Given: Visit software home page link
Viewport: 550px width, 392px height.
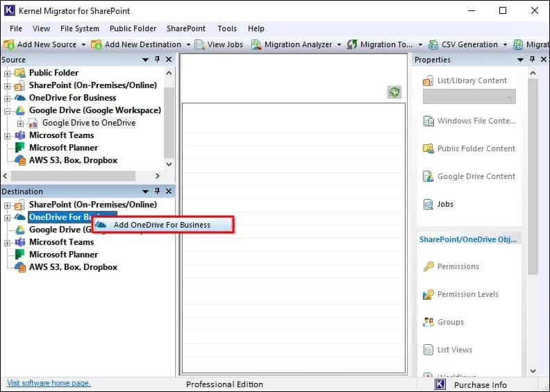Looking at the screenshot, I should (49, 383).
